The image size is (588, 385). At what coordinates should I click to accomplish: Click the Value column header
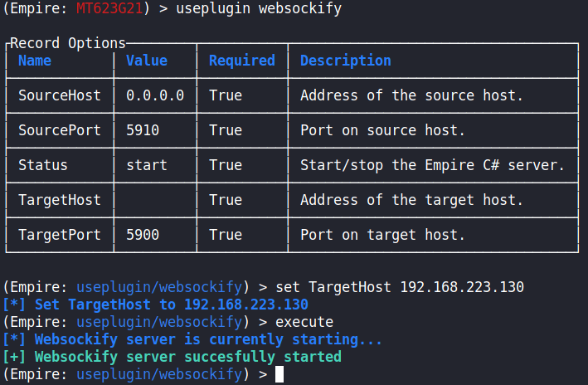147,61
